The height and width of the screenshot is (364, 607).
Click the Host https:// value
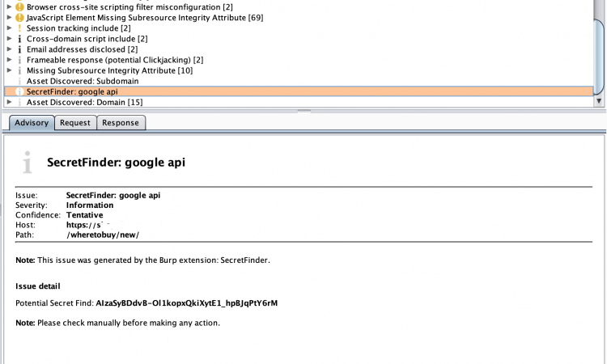[x=84, y=225]
